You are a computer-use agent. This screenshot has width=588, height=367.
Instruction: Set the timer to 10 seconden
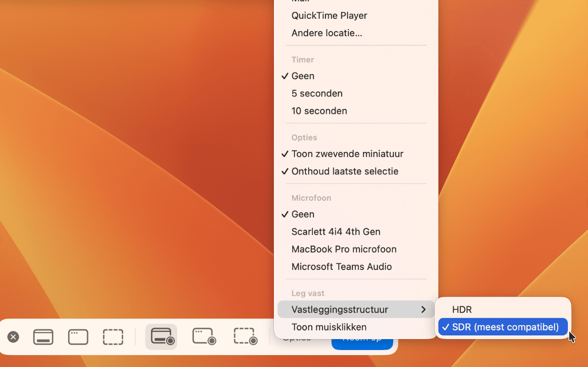[319, 111]
